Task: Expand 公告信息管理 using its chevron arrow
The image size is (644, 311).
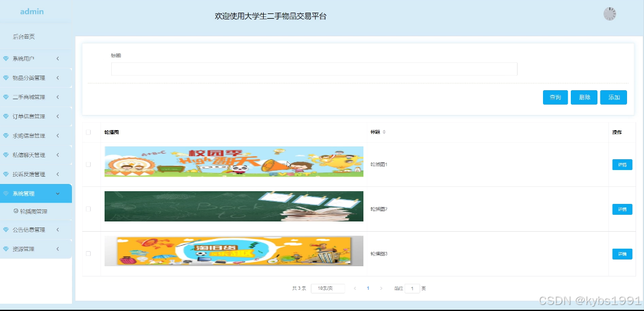Action: [x=58, y=230]
